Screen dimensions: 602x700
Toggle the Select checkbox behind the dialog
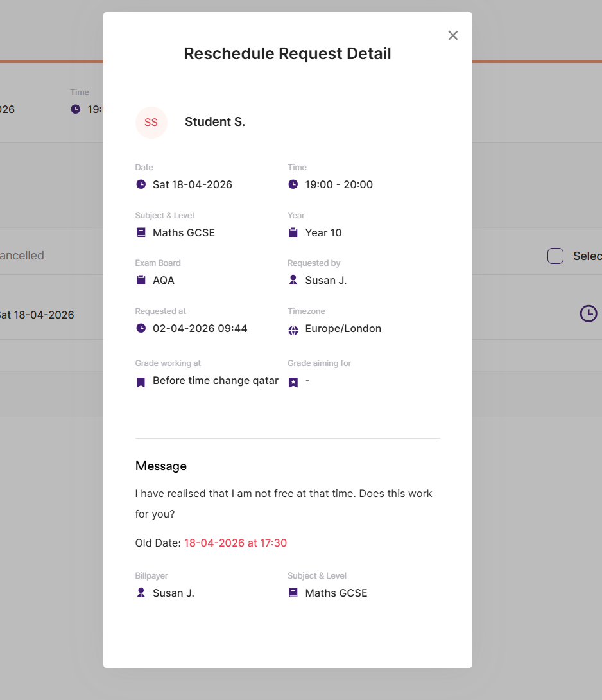pos(555,256)
